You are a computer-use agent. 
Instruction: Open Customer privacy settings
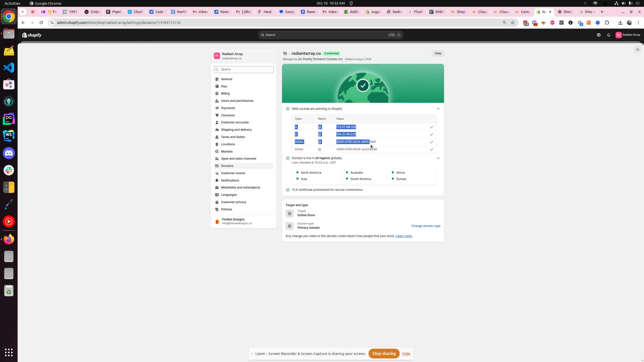point(233,202)
